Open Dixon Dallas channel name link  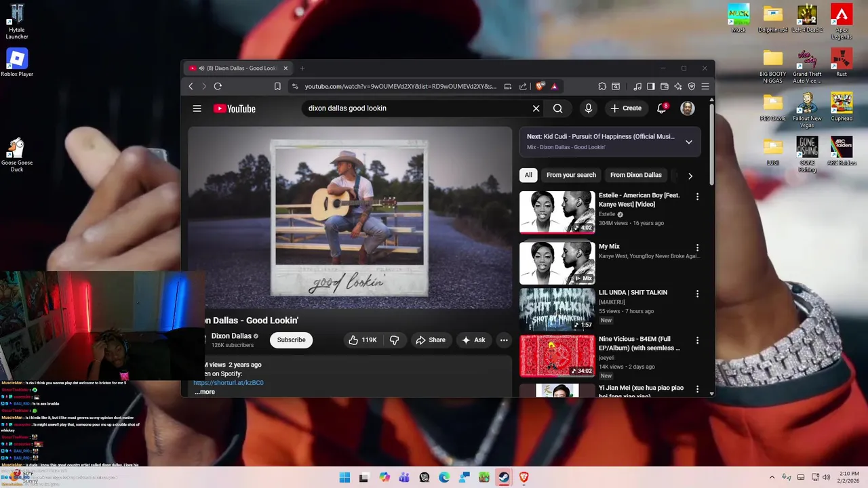tap(231, 336)
